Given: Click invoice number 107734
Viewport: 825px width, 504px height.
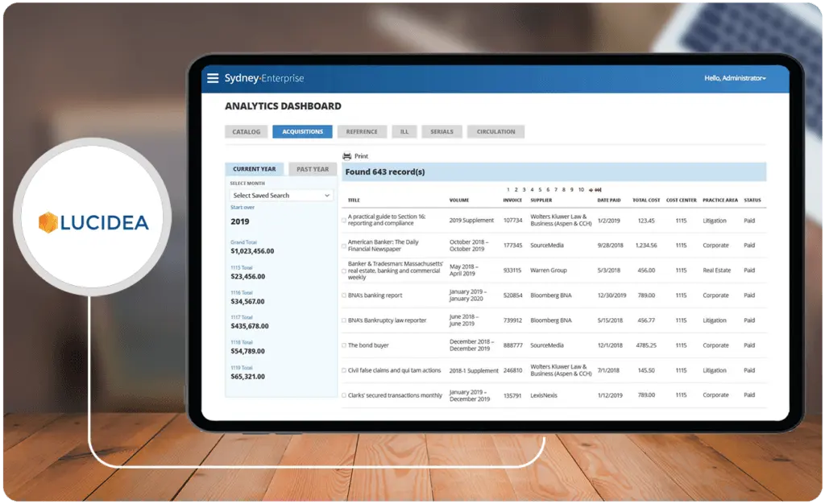Looking at the screenshot, I should [x=513, y=221].
